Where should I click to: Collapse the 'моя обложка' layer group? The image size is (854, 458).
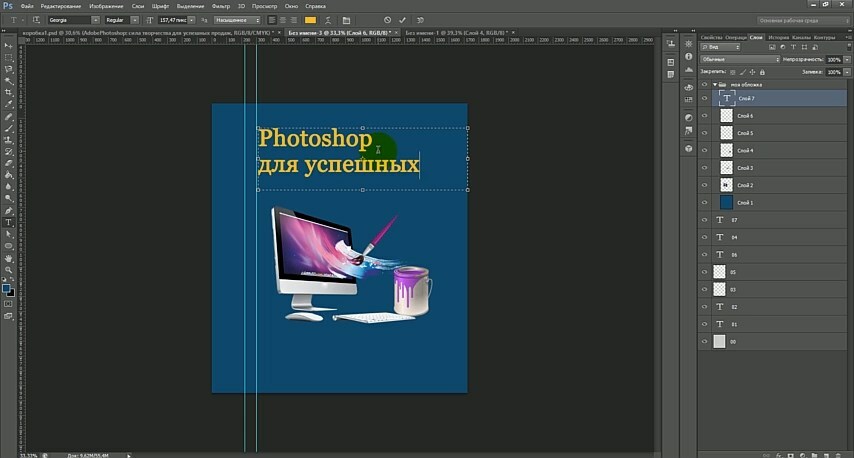click(715, 84)
